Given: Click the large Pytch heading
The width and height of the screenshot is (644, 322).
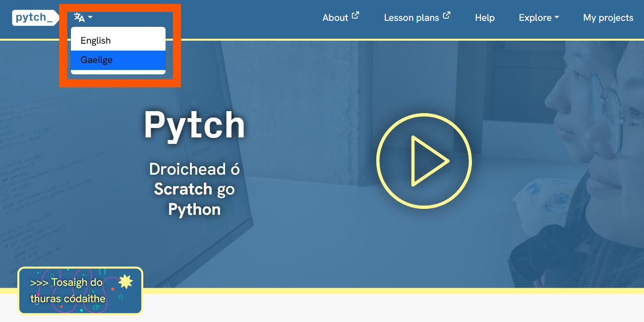Looking at the screenshot, I should pos(194,125).
